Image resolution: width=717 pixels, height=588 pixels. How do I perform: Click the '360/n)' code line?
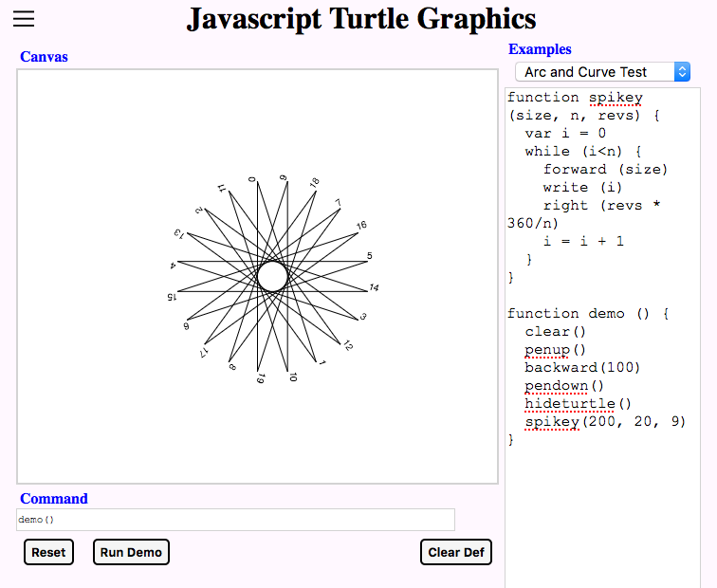[533, 223]
